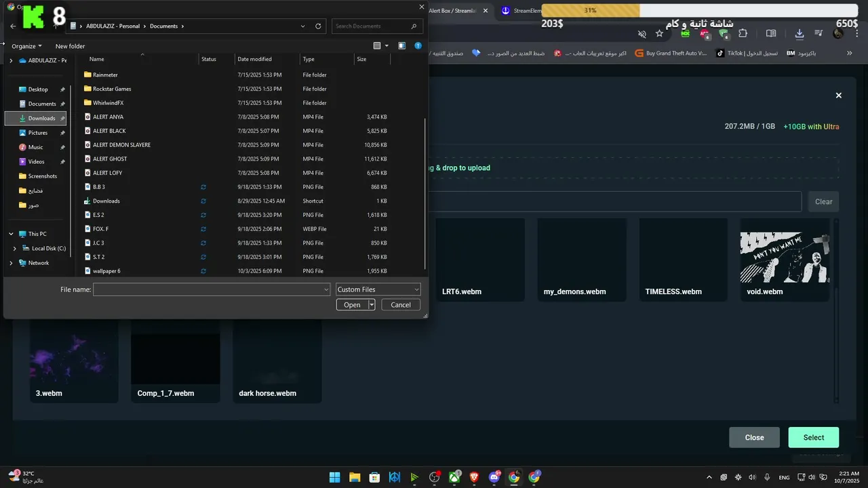This screenshot has height=488, width=868.
Task: Expand the Local Disk (C:) node
Action: [x=15, y=249]
